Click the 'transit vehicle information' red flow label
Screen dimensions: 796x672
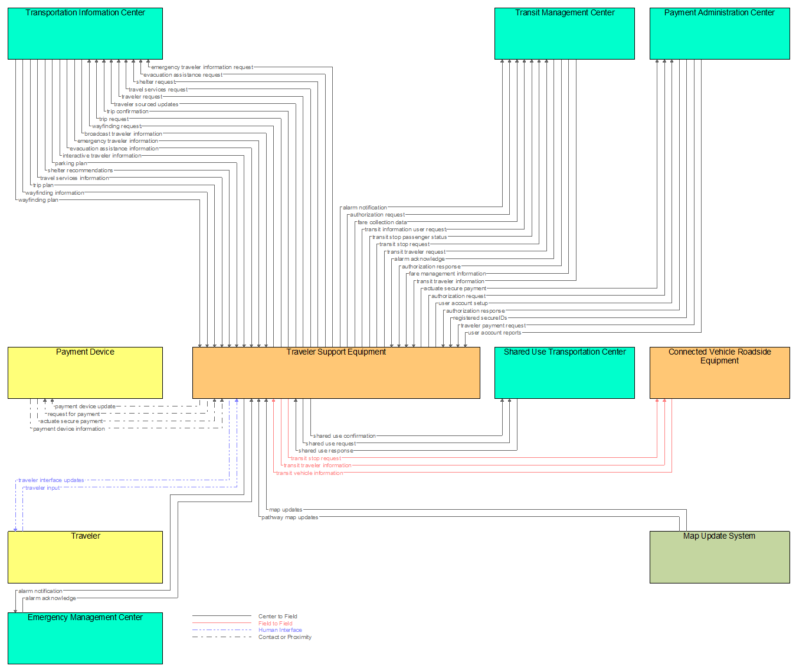309,473
